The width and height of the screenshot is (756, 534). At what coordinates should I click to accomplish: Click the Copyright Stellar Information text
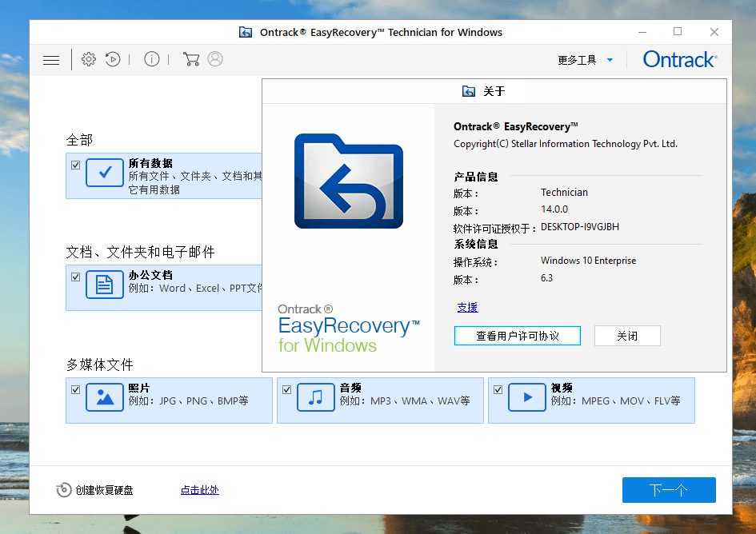[566, 144]
